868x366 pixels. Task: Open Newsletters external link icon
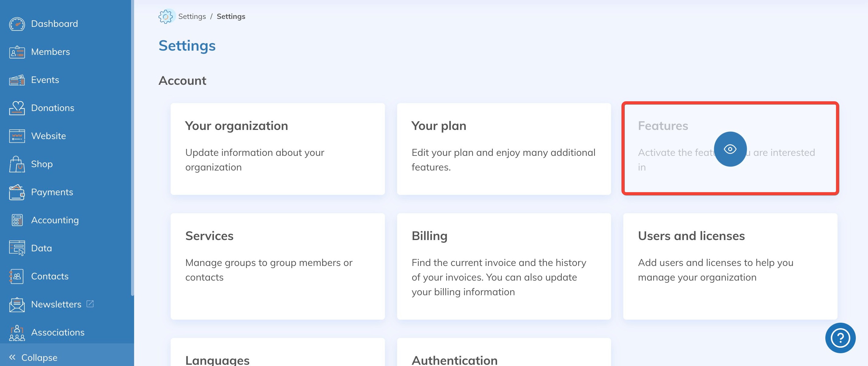(x=90, y=304)
